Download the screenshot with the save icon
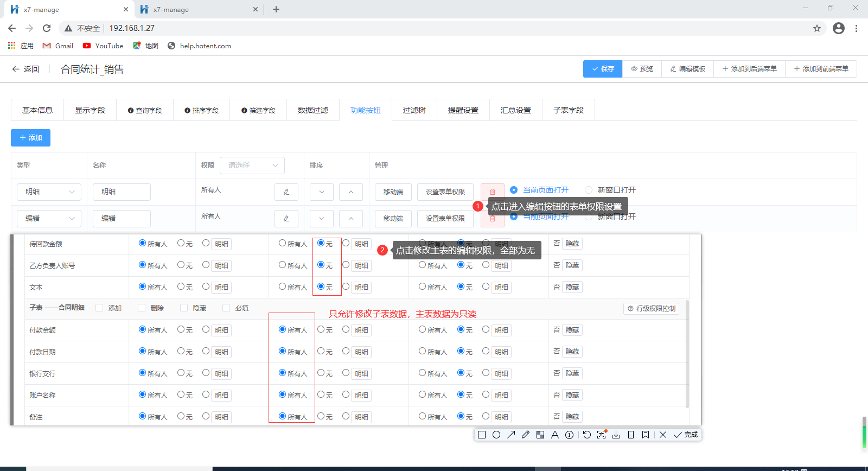Screen dimensions: 868x471 coord(616,435)
